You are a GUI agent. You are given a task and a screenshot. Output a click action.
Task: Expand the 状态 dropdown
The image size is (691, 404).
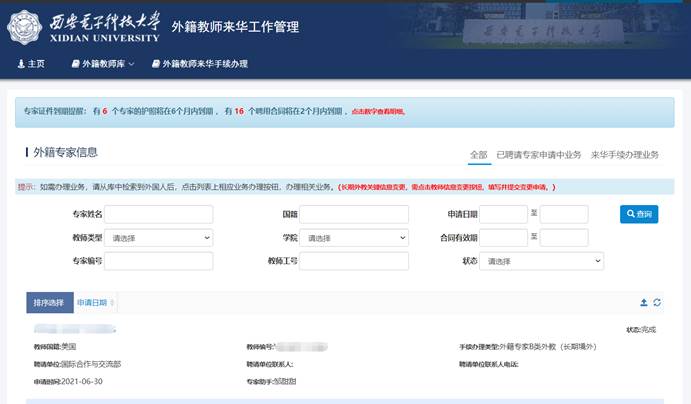click(x=542, y=261)
